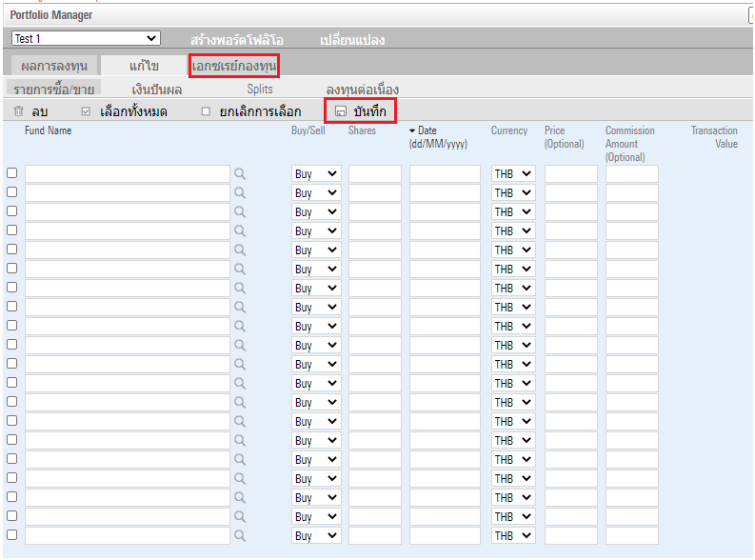Open the first row Buy/Sell dropdown
Viewport: 755px width, 560px height.
click(316, 174)
